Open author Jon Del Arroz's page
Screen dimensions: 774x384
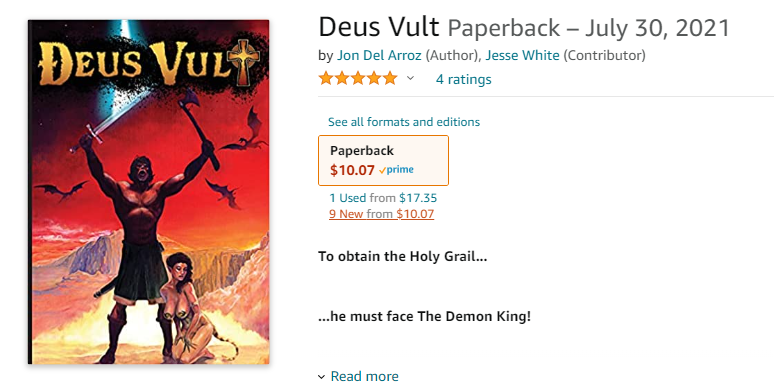click(379, 56)
